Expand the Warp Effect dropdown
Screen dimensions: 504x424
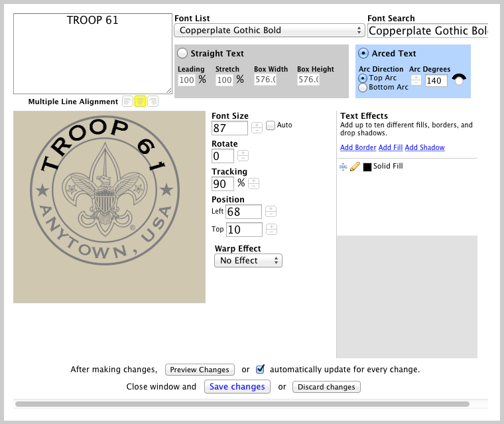248,261
